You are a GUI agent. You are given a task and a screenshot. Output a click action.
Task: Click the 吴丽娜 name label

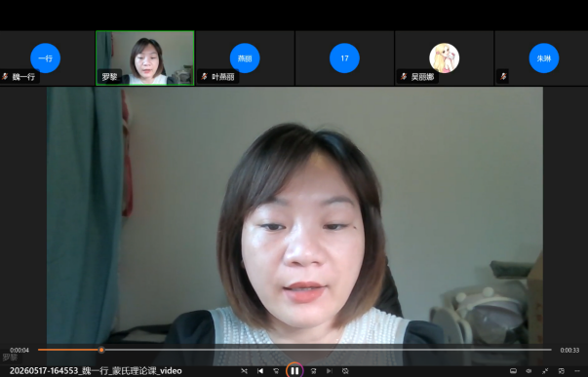[x=422, y=77]
